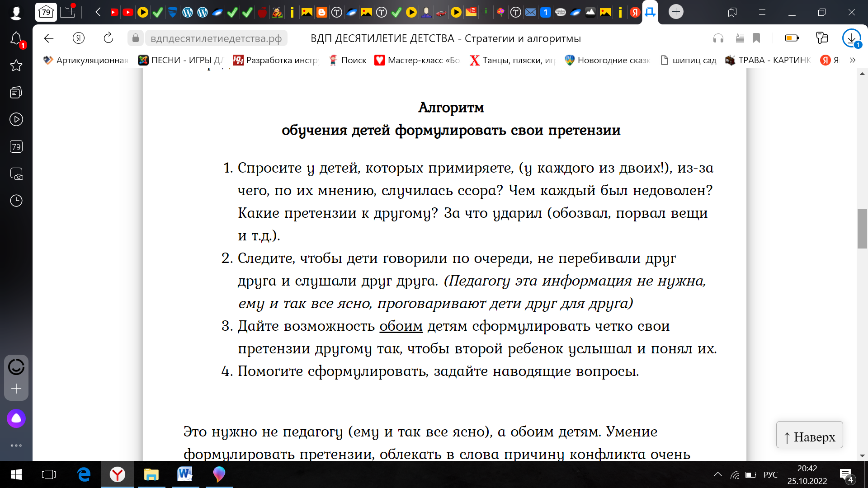Switch to the red apple tab
868x488 pixels.
click(x=262, y=12)
